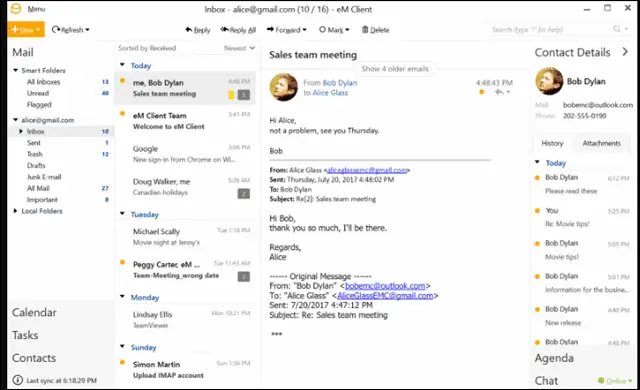
Task: Expand conversation count on Canadian holidays email
Action: click(244, 194)
